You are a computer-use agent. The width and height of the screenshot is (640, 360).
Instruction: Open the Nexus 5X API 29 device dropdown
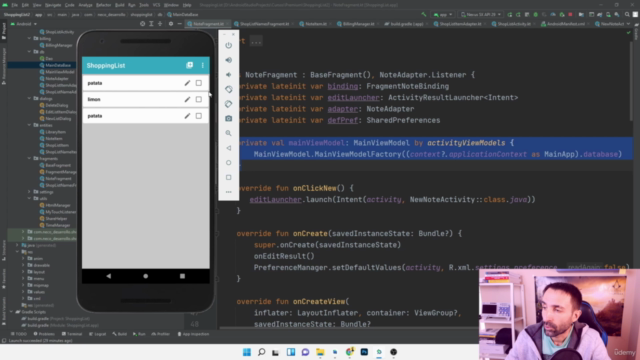point(480,14)
